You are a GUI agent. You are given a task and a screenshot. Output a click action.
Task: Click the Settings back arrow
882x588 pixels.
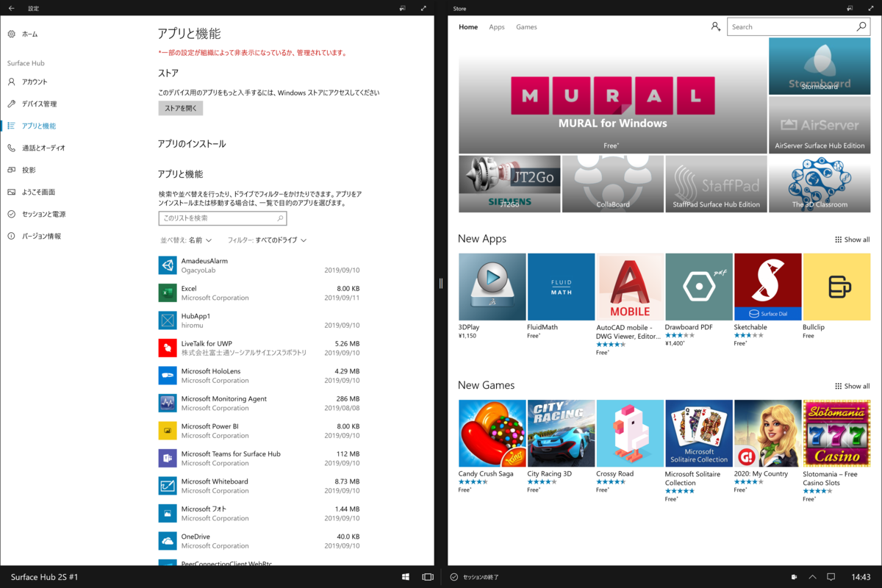pos(11,8)
